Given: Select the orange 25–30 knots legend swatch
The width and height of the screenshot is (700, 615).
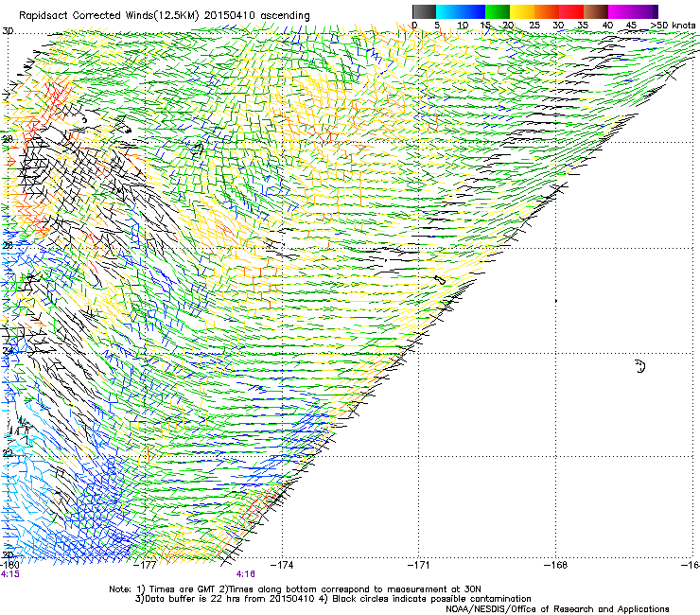Looking at the screenshot, I should pos(547,11).
